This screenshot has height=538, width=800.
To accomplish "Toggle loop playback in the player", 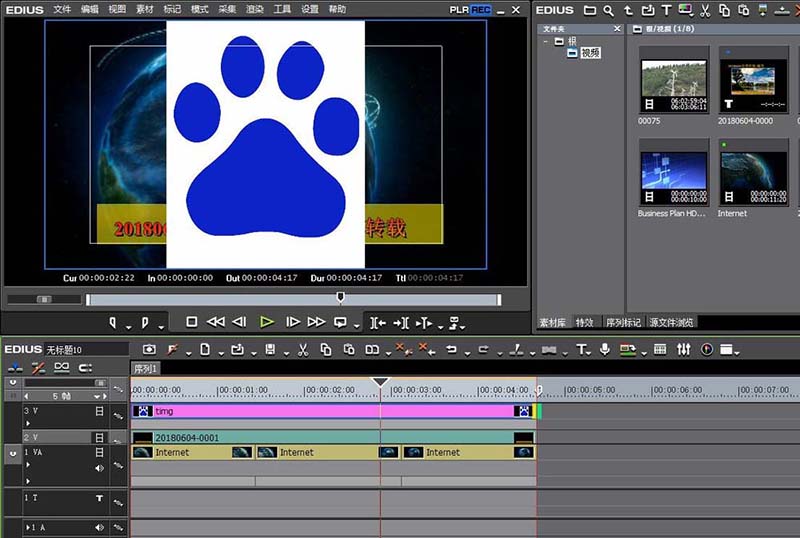I will coord(340,322).
